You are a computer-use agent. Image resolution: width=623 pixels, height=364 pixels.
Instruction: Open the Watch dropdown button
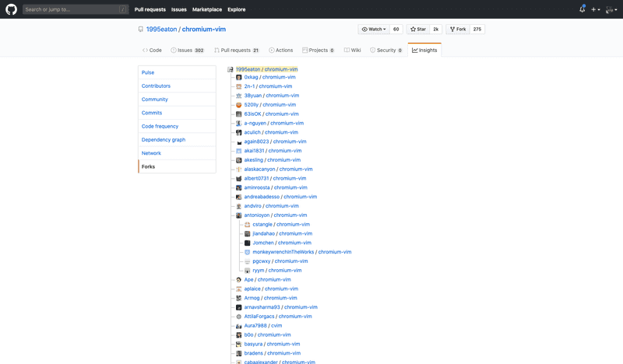(x=374, y=30)
